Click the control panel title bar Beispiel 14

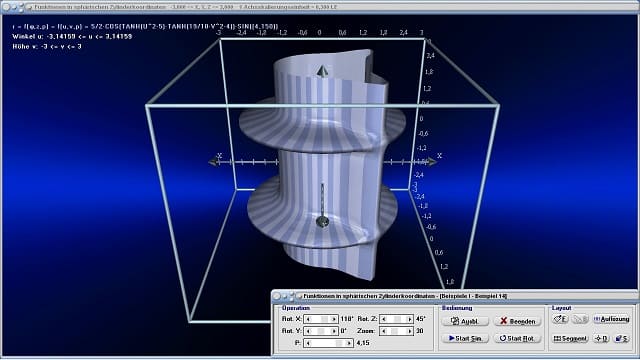455,296
